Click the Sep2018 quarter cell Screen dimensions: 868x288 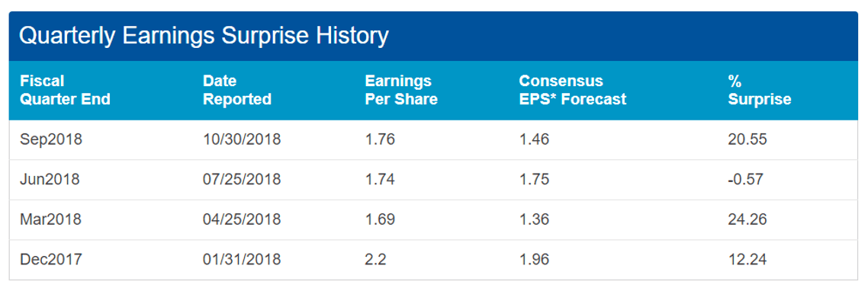[x=51, y=139]
